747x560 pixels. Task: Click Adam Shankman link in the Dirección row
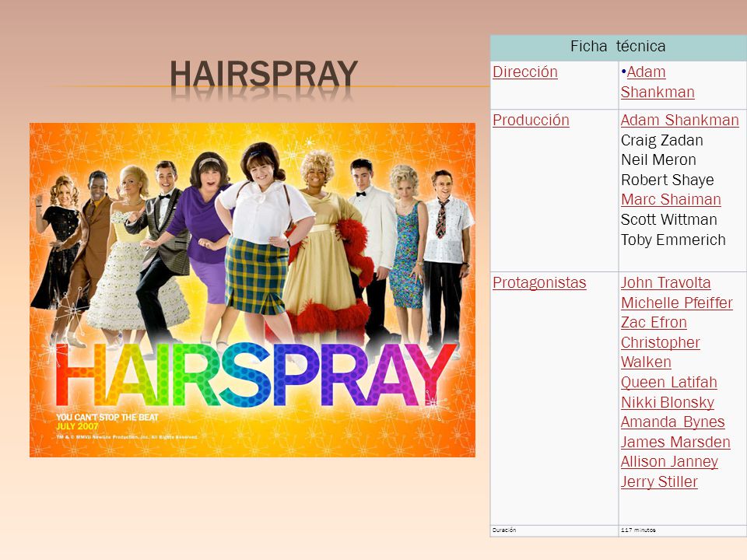(x=658, y=82)
